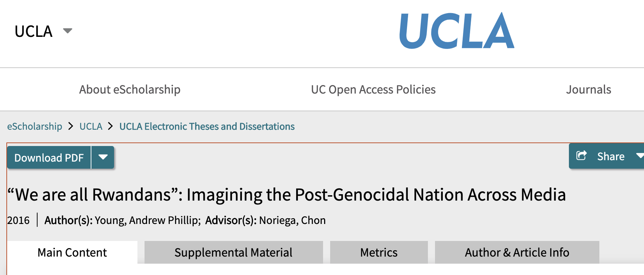
Task: Switch to Supplemental Material tab
Action: (x=233, y=252)
